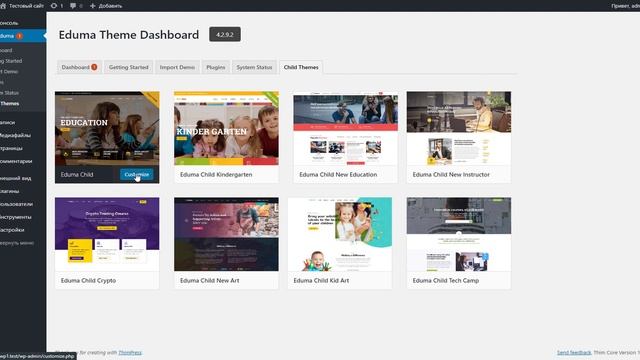The height and width of the screenshot is (360, 640).
Task: Open the Import Demo tab
Action: point(177,67)
